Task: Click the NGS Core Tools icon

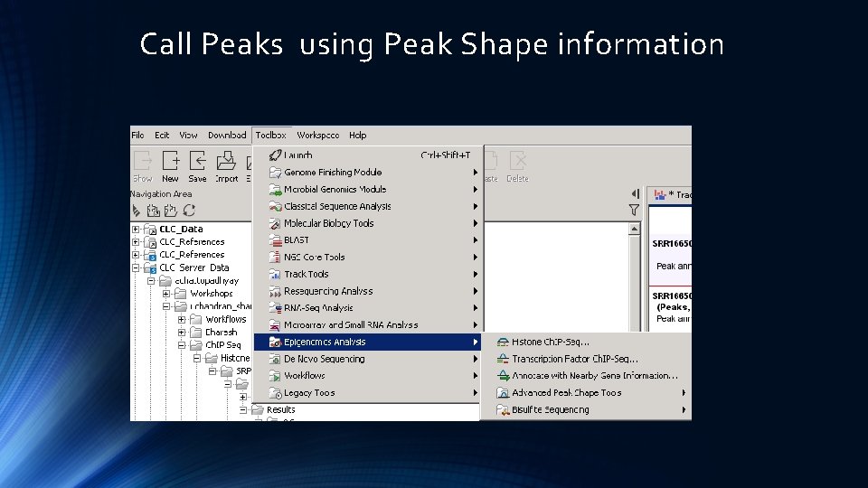Action: tap(275, 258)
